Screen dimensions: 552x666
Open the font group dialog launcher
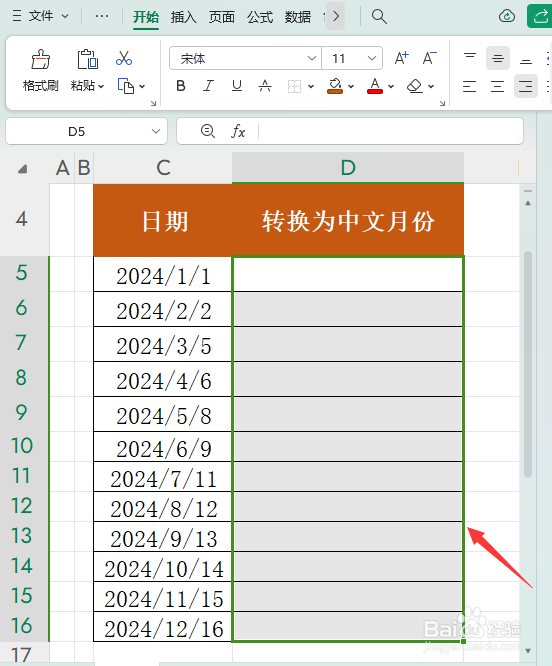[x=442, y=103]
